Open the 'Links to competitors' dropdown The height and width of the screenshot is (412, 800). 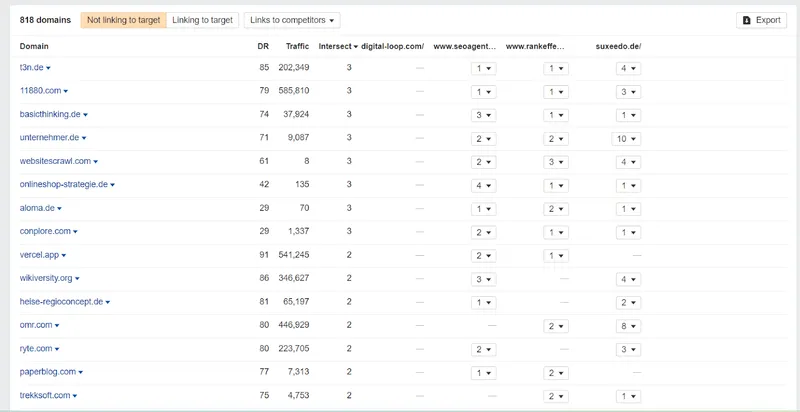[x=292, y=20]
